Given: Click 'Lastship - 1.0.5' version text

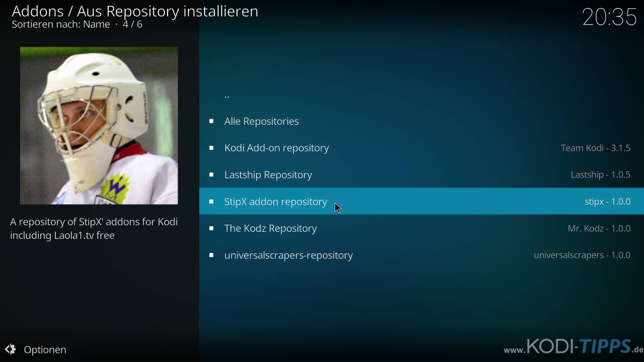Looking at the screenshot, I should 601,174.
